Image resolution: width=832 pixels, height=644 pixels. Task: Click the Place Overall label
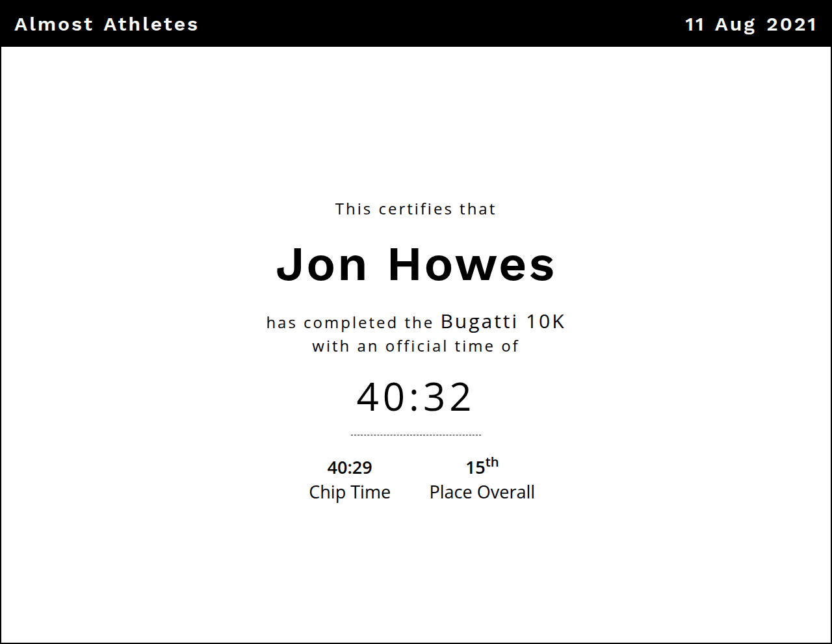point(482,493)
